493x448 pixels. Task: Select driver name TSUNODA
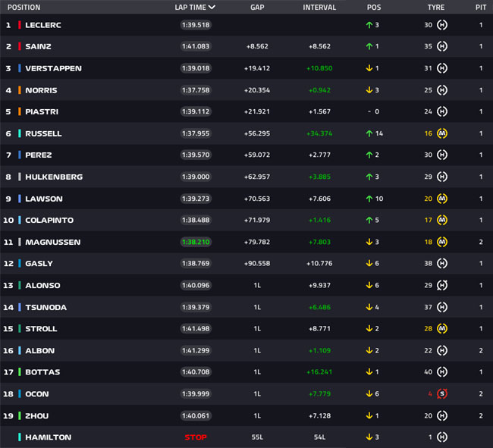[46, 307]
